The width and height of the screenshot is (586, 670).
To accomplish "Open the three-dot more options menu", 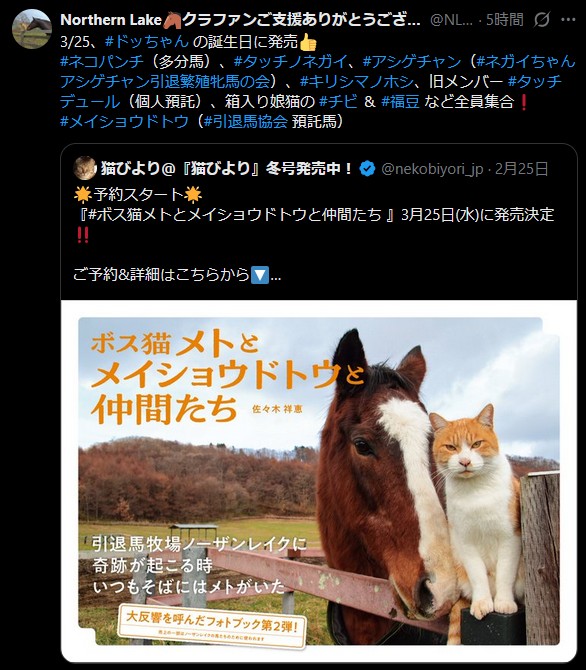I will pos(568,20).
